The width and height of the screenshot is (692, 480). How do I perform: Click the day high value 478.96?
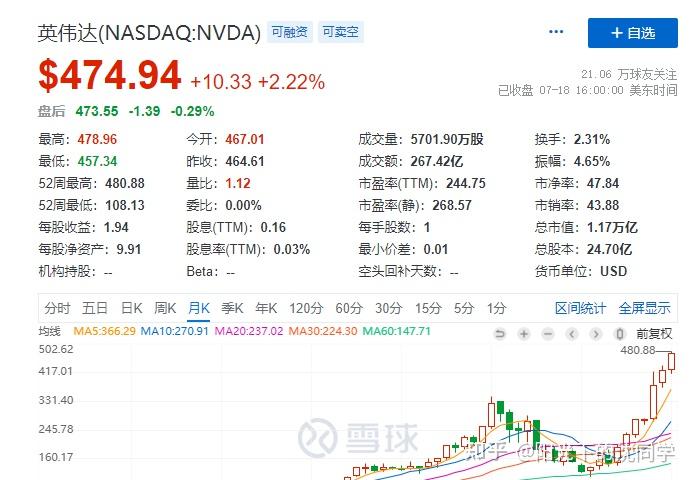(97, 139)
